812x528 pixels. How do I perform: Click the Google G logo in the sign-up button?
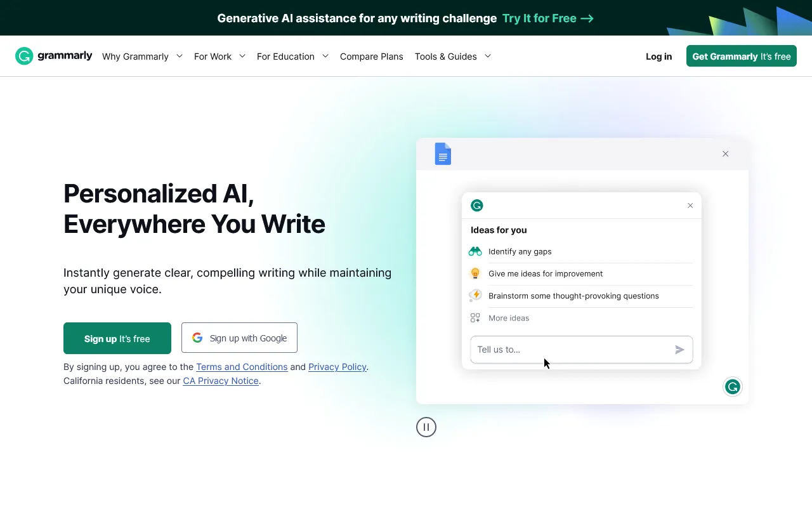(197, 338)
